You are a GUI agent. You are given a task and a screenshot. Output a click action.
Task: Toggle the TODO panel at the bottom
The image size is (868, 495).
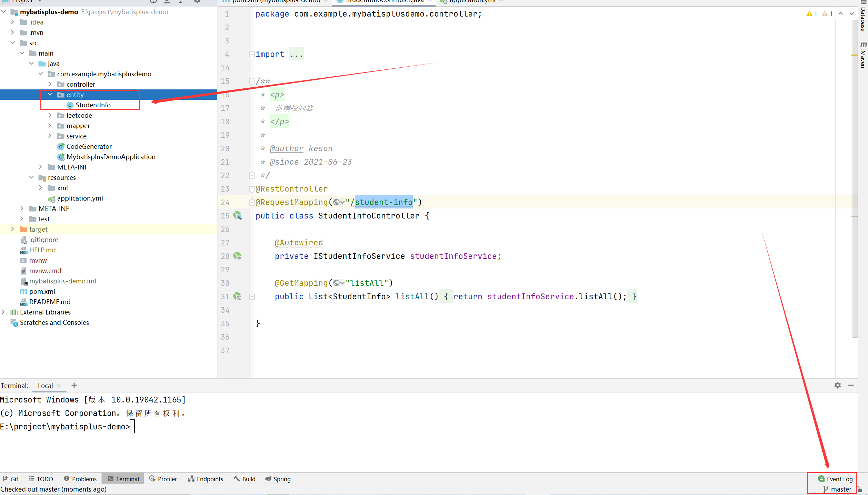click(45, 478)
